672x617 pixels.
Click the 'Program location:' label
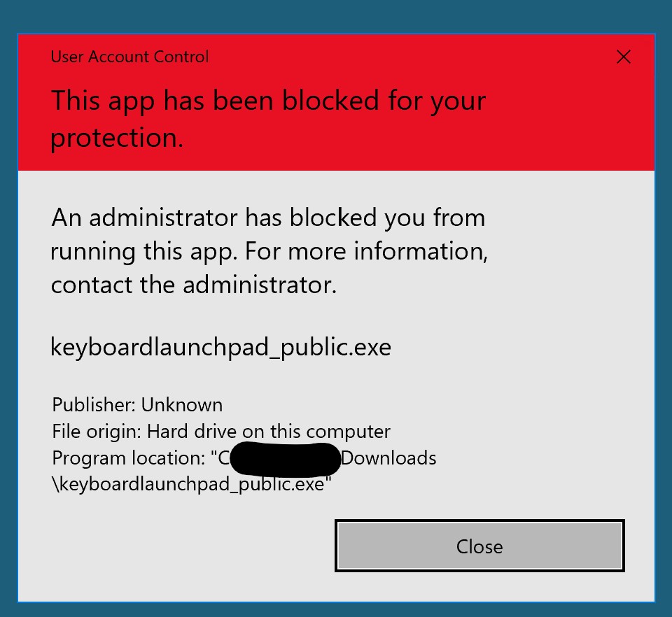(x=129, y=458)
